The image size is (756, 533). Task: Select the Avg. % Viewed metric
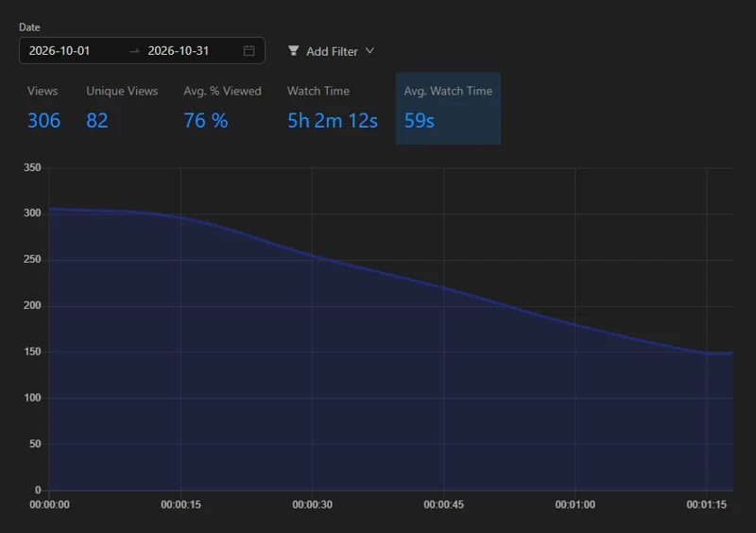click(x=222, y=109)
